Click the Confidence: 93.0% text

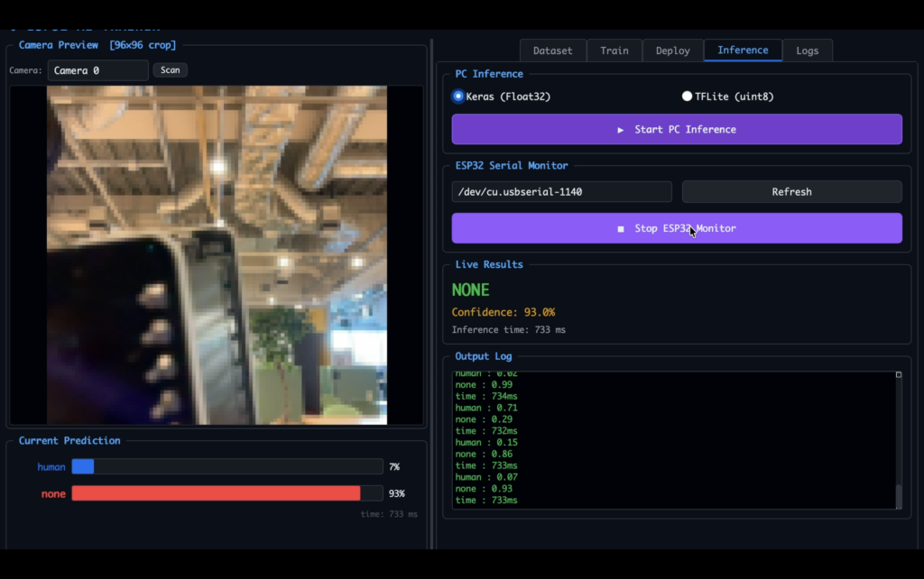504,312
